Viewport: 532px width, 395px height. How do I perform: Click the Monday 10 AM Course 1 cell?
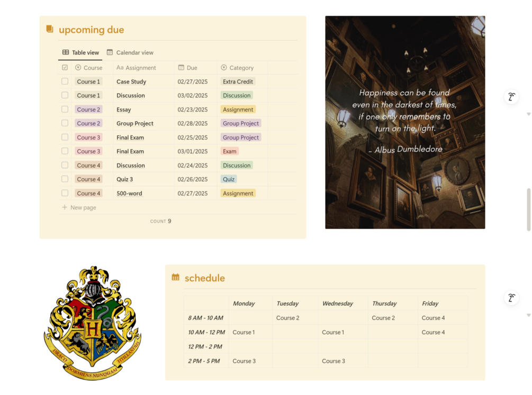point(250,332)
